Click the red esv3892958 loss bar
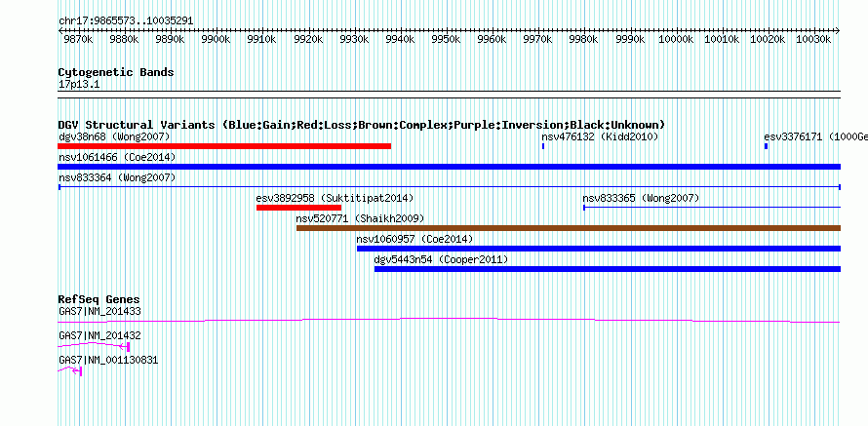The height and width of the screenshot is (426, 868). pyautogui.click(x=299, y=208)
